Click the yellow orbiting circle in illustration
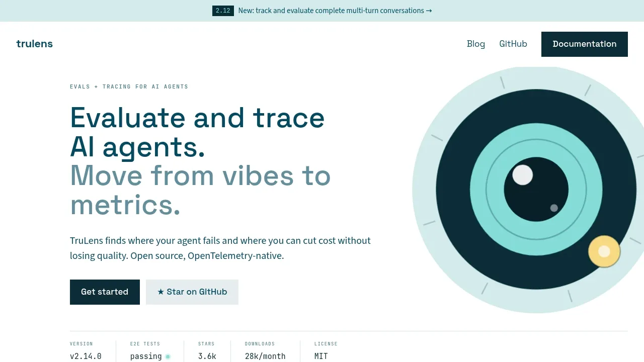This screenshot has height=362, width=644. pos(604,251)
